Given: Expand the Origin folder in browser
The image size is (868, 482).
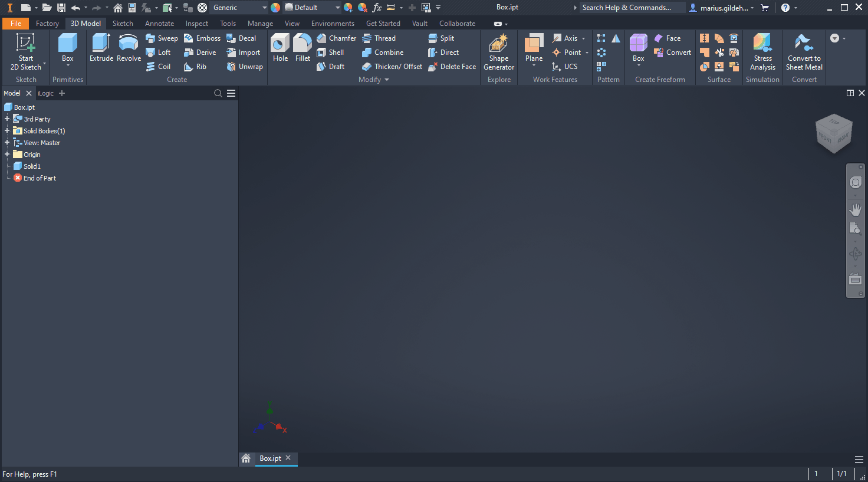Looking at the screenshot, I should tap(7, 154).
